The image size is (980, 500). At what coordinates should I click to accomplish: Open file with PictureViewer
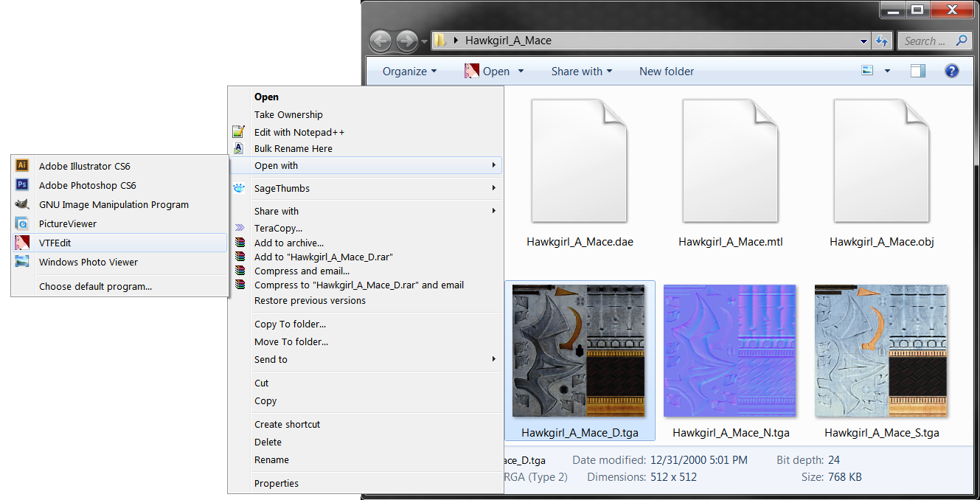[119, 223]
